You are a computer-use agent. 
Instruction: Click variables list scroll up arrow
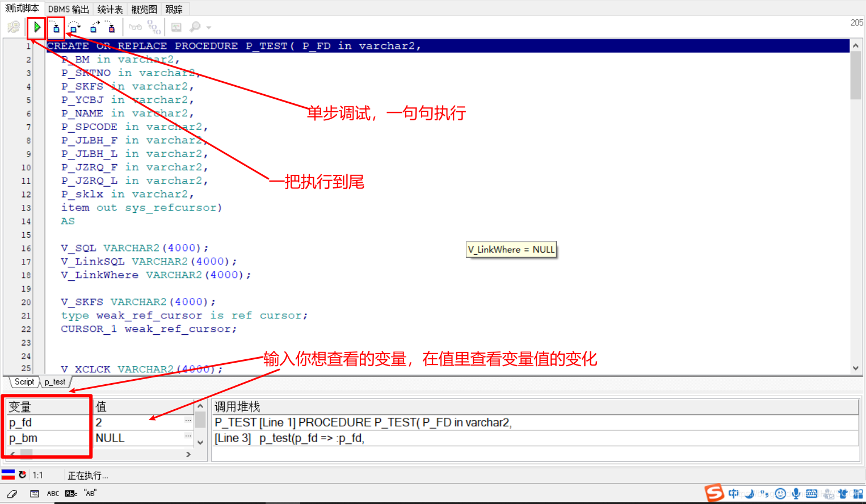200,406
